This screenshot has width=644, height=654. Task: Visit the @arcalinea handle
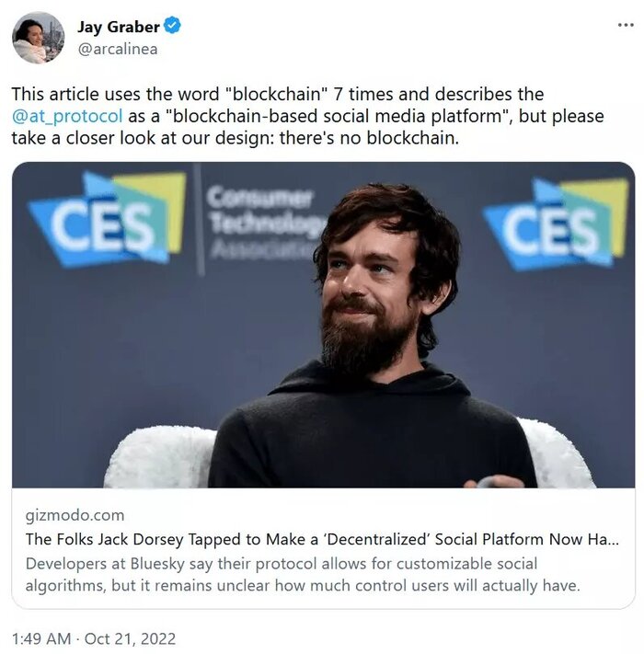coord(117,49)
